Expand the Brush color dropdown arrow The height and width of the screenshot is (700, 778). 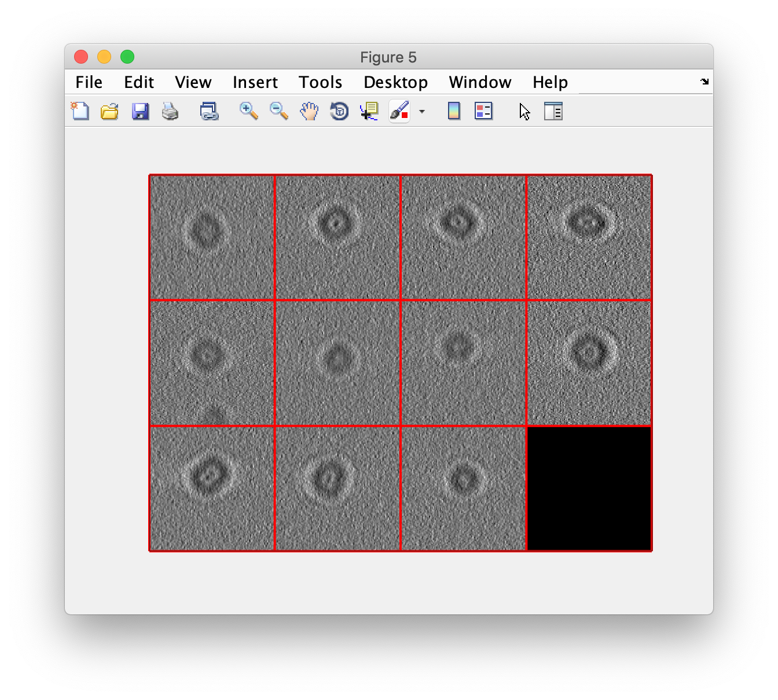(x=422, y=112)
